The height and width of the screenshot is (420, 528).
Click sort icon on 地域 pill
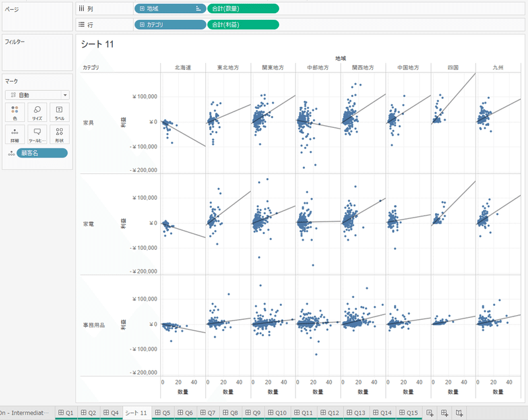tap(199, 9)
